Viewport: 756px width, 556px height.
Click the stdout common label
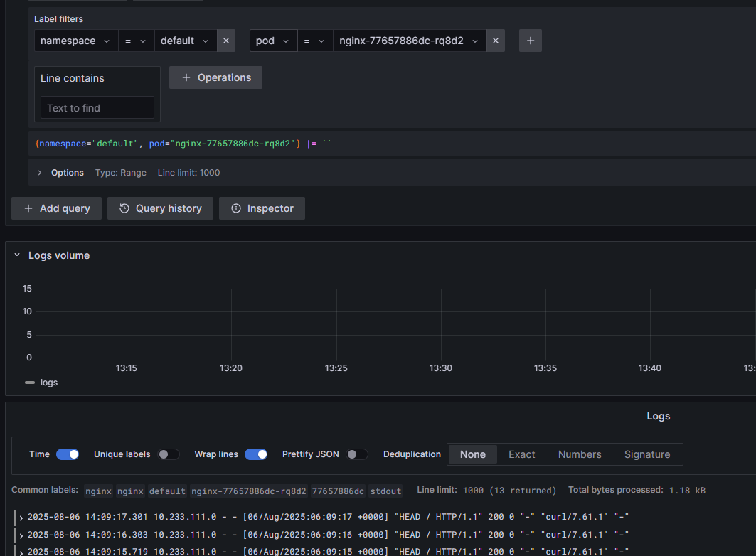coord(385,491)
